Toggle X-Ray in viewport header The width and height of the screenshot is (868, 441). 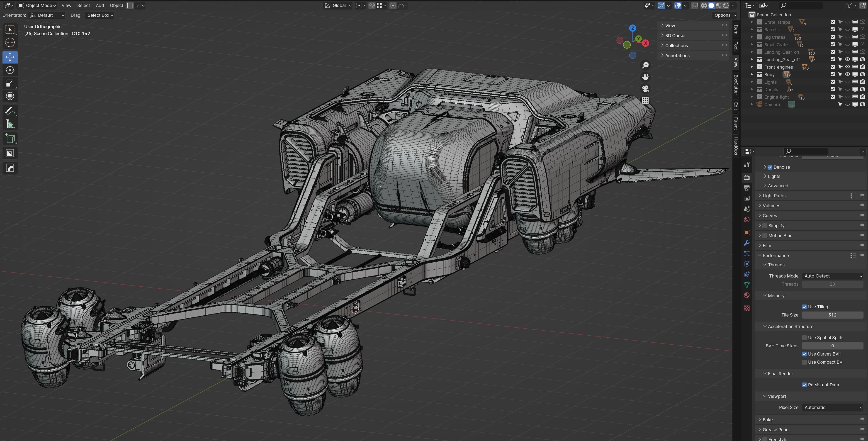tap(694, 5)
